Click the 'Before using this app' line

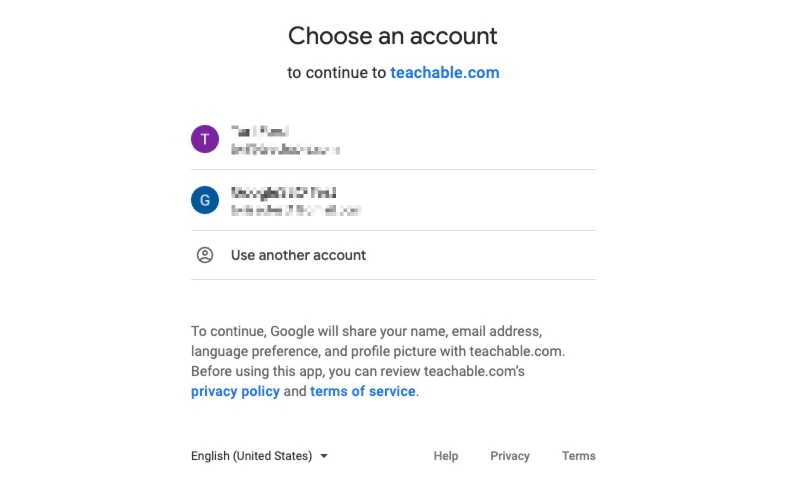pyautogui.click(x=358, y=371)
